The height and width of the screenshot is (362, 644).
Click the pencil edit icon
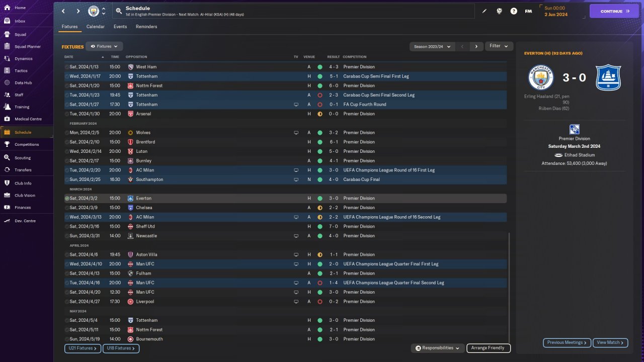(x=485, y=11)
